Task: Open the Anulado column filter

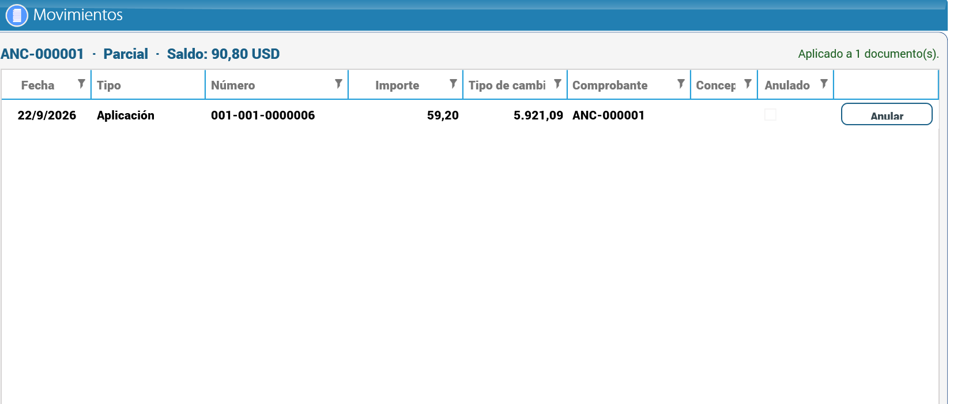Action: 824,84
